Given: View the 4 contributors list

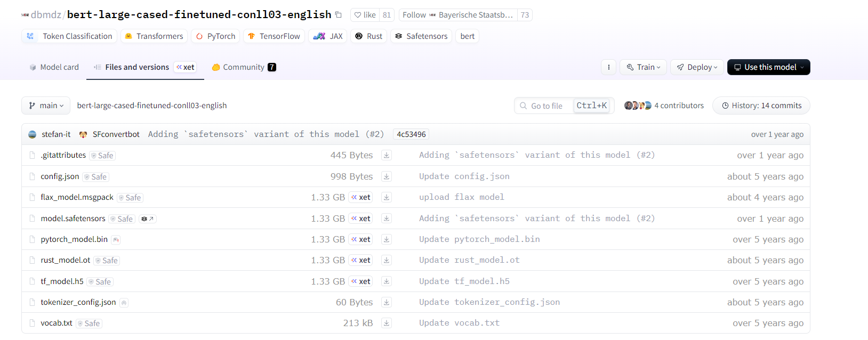Looking at the screenshot, I should (664, 106).
